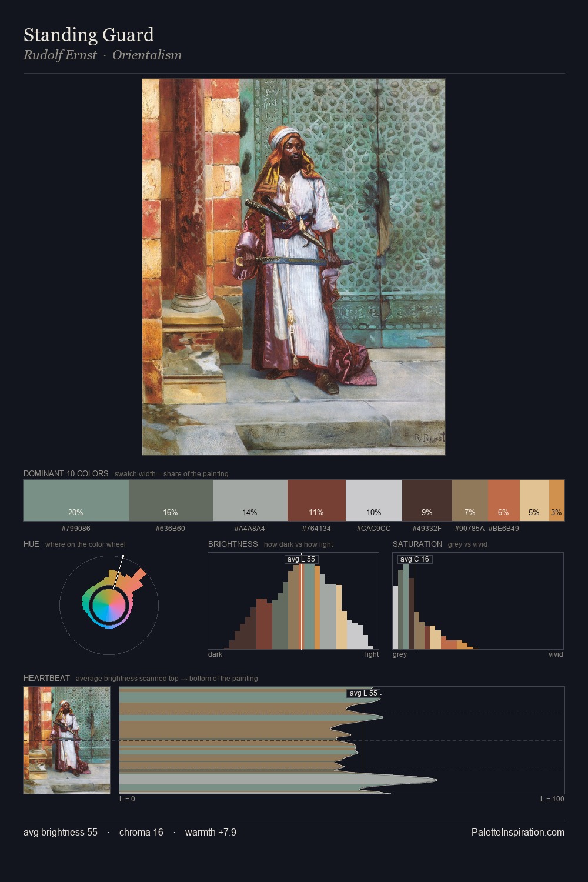Screen dimensions: 588x882
Task: Click the hex code #CAC9CC
Action: [x=374, y=529]
